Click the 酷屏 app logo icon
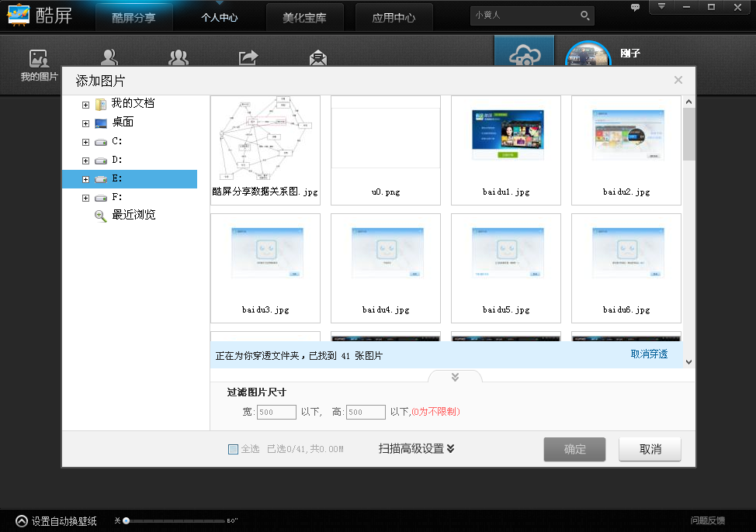756x532 pixels. tap(18, 15)
